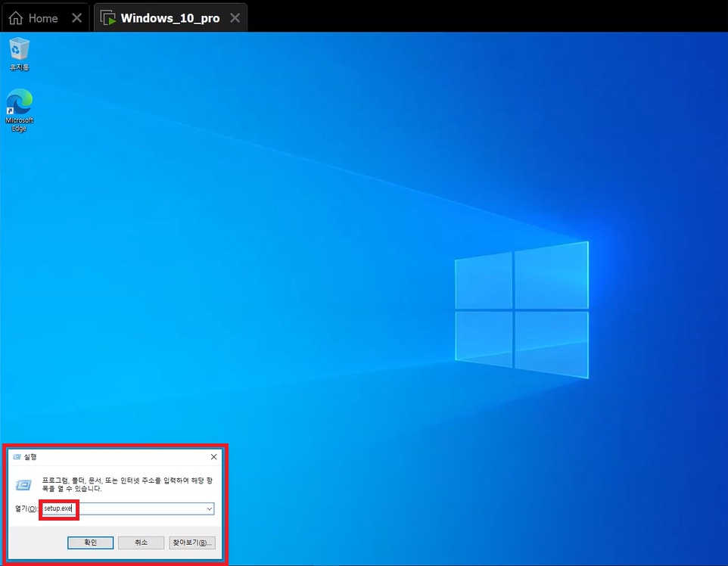Click the 프로그램, 폴더, 문서 description text
Screen dimensions: 728x566
(x=127, y=484)
